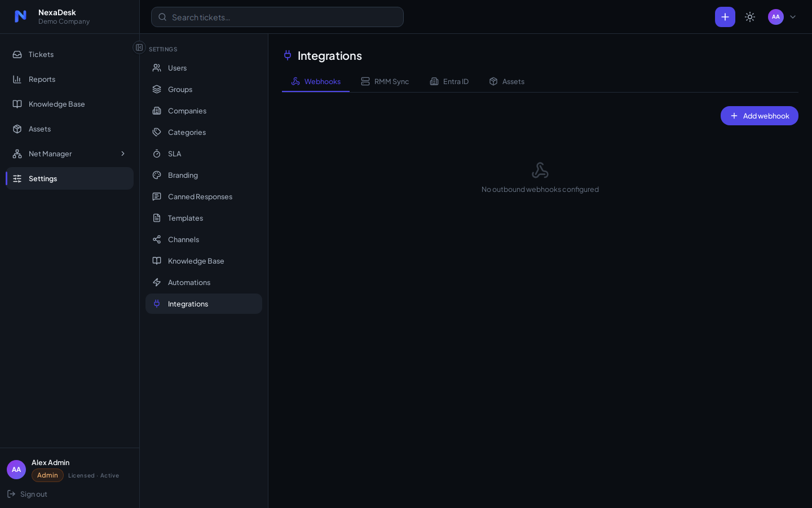The image size is (812, 508).
Task: Click the Integrations plug icon in settings menu
Action: (x=157, y=304)
